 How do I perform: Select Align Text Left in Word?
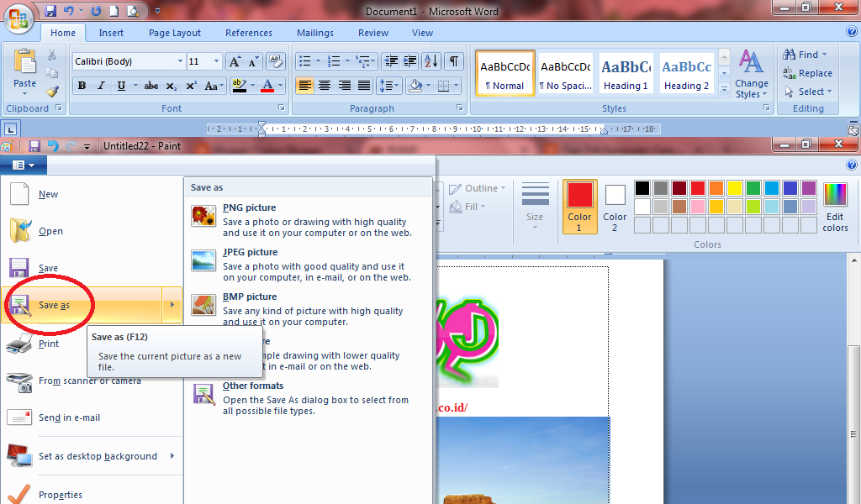click(x=304, y=86)
